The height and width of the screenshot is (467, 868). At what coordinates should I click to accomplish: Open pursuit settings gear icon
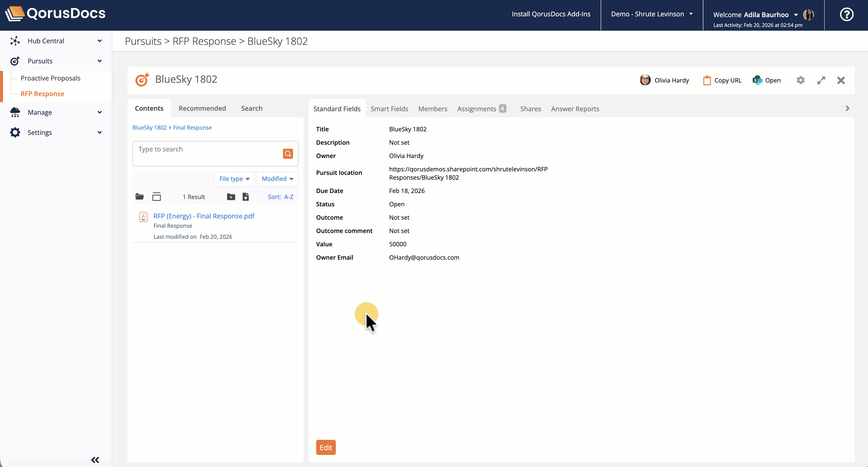point(801,80)
